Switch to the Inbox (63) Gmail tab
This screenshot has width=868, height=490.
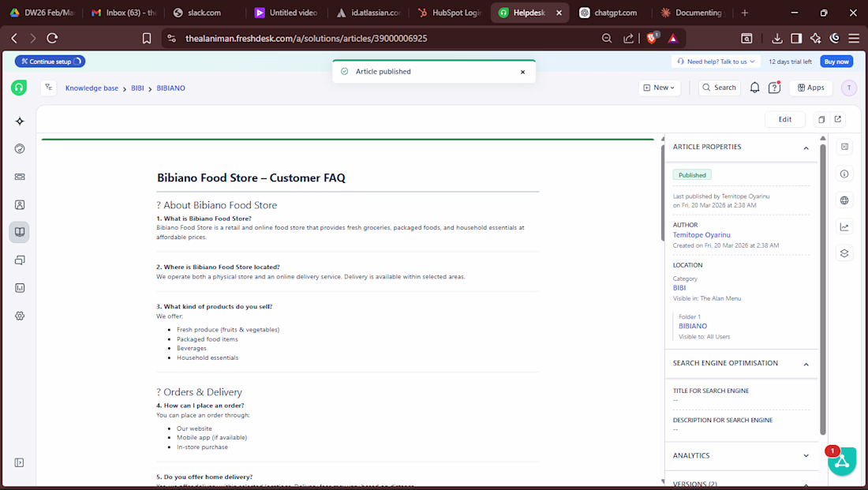click(x=125, y=13)
